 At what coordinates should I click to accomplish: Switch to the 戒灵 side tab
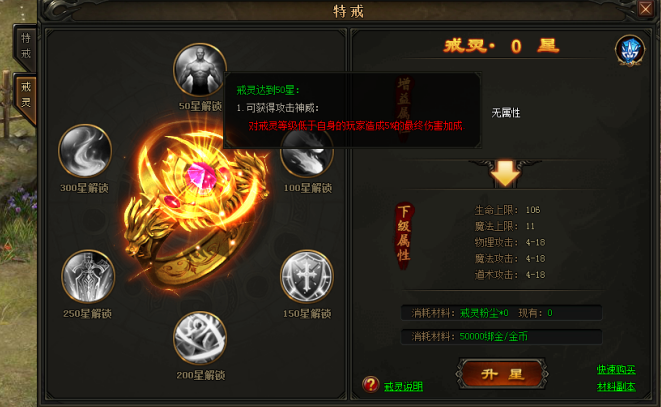click(x=26, y=95)
